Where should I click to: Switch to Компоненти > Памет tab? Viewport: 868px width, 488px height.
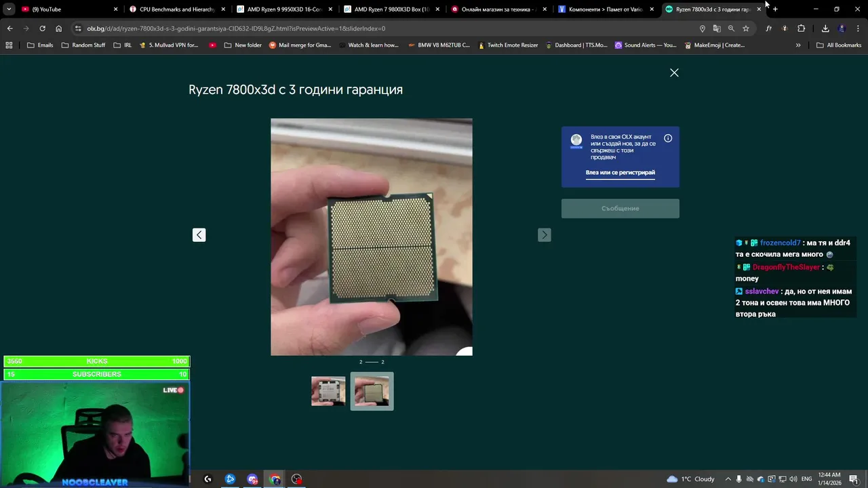[606, 9]
